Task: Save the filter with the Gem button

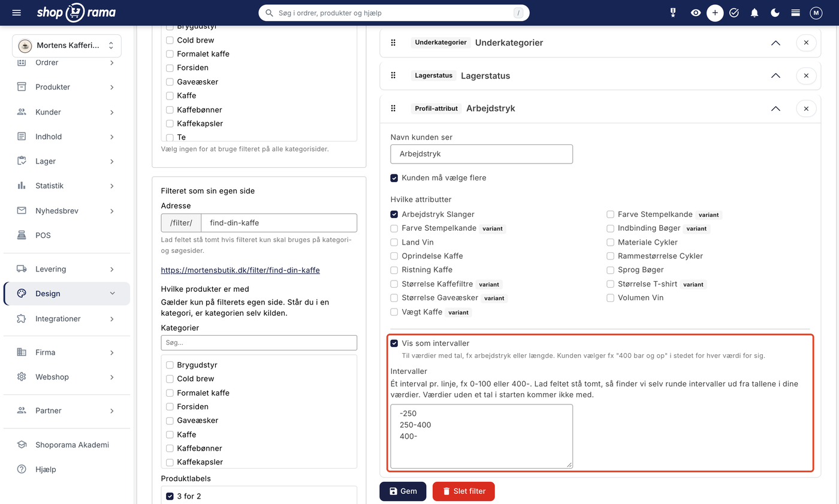Action: pyautogui.click(x=403, y=491)
